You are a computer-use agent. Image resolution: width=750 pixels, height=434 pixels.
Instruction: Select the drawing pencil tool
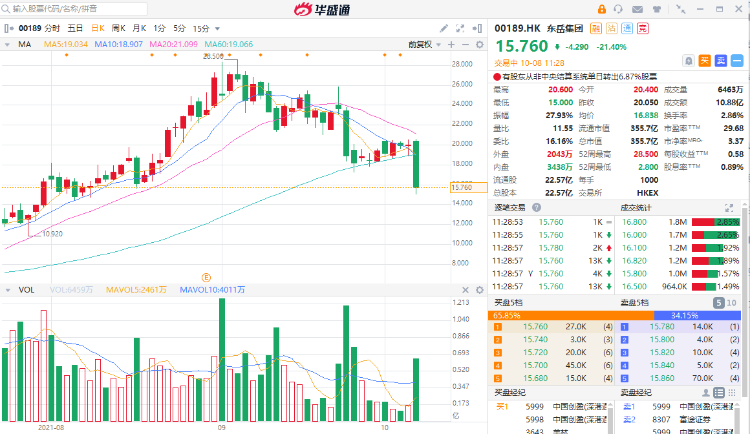(x=444, y=29)
